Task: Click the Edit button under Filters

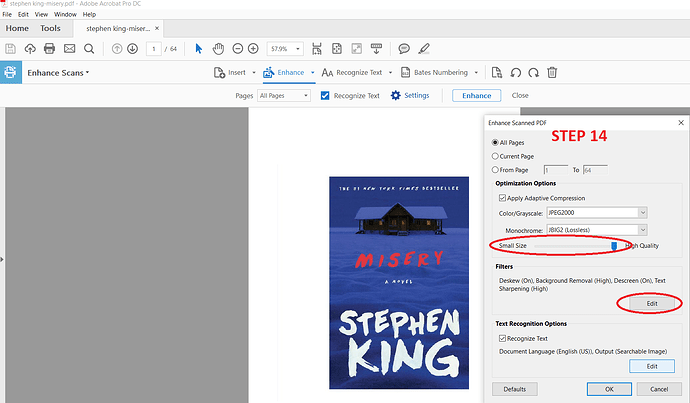Action: (x=652, y=303)
